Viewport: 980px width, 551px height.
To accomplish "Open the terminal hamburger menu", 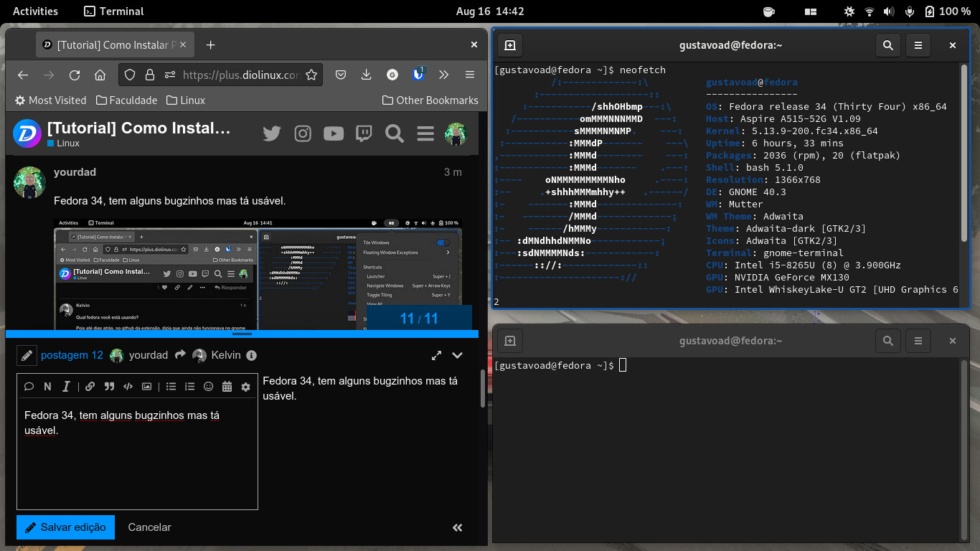I will coord(918,44).
